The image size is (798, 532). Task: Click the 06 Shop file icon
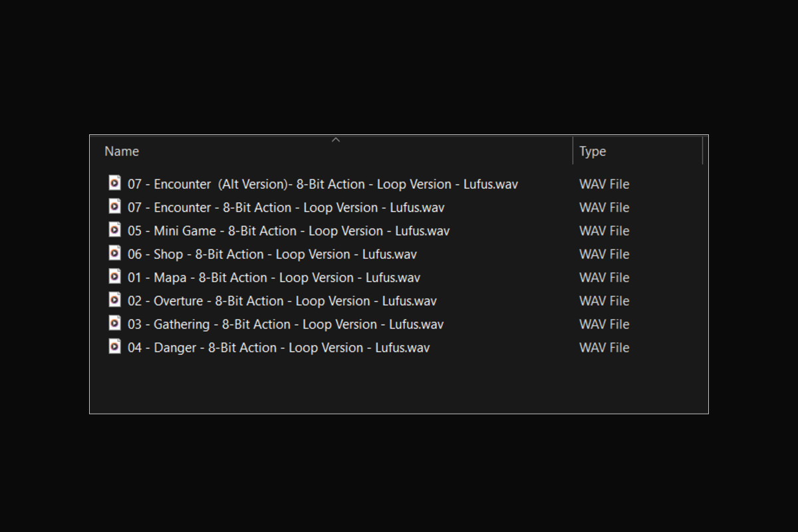[x=115, y=253]
